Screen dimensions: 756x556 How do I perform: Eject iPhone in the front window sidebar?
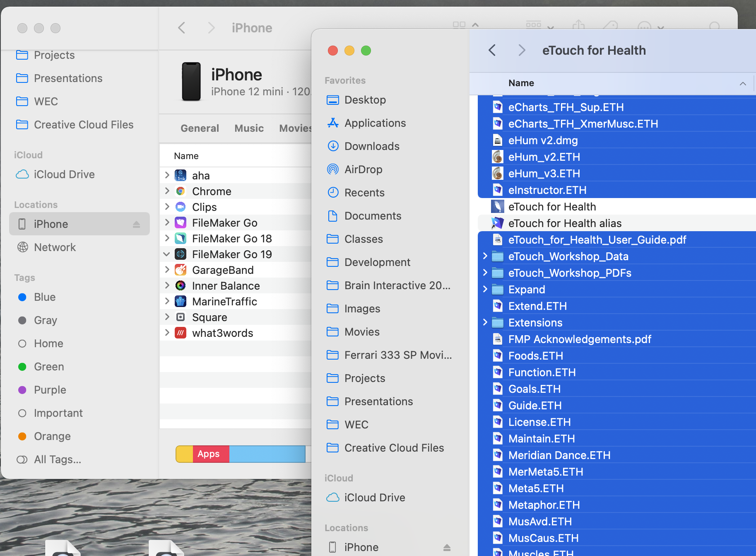(x=447, y=547)
